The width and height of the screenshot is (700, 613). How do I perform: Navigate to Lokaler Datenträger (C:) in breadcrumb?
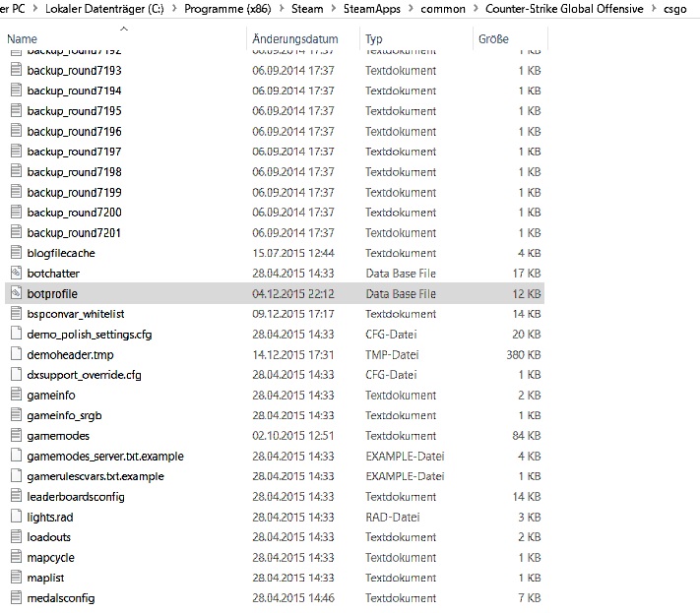point(104,9)
